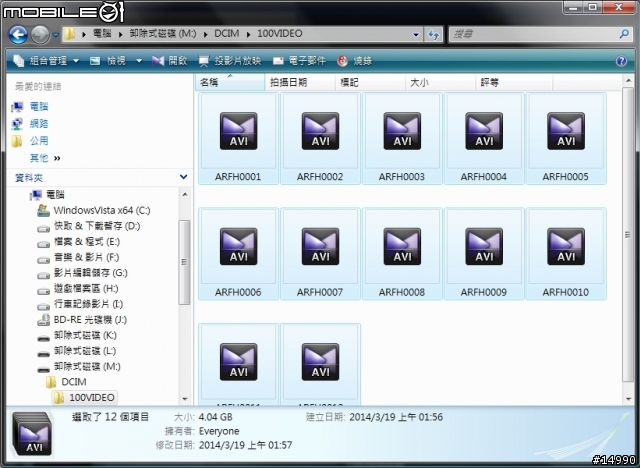Screen dimensions: 640x468
Task: Select the partly visible ARFH0011 file icon
Action: (x=238, y=362)
